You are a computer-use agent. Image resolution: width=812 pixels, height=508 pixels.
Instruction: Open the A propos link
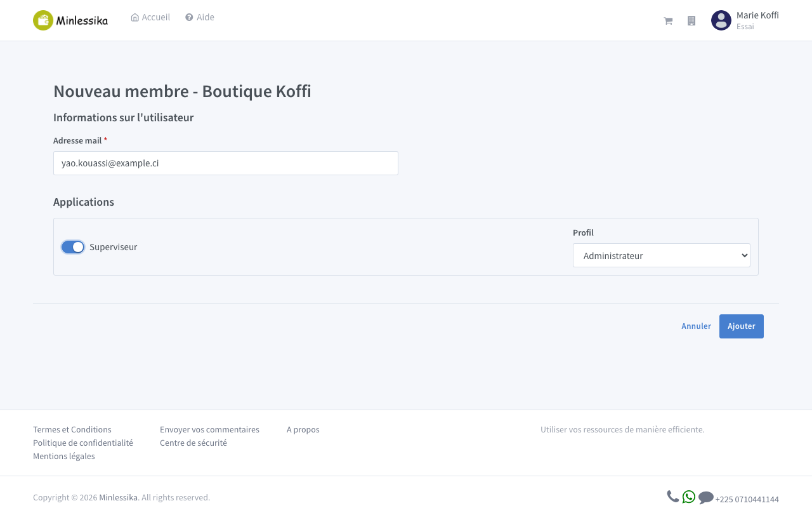click(x=303, y=430)
